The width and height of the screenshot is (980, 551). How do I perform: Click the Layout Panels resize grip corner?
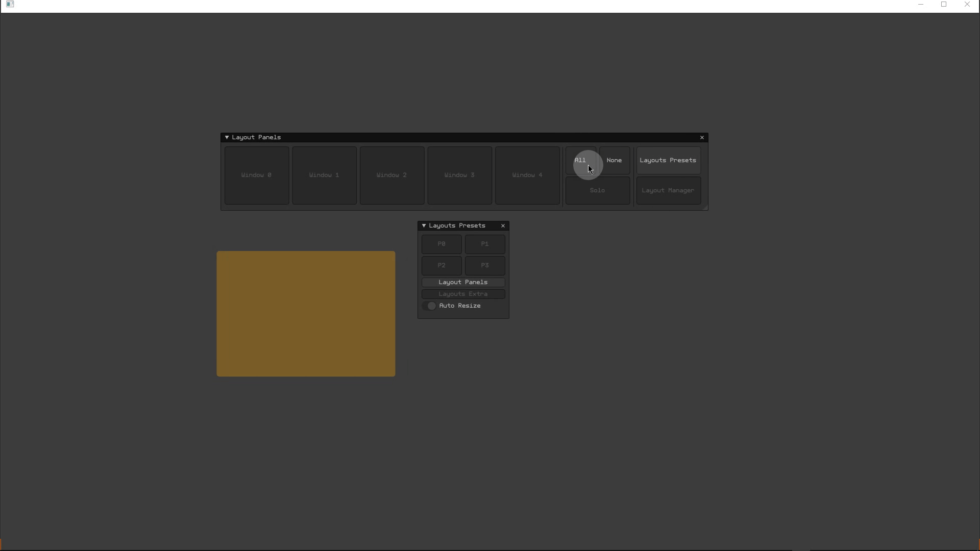tap(705, 207)
